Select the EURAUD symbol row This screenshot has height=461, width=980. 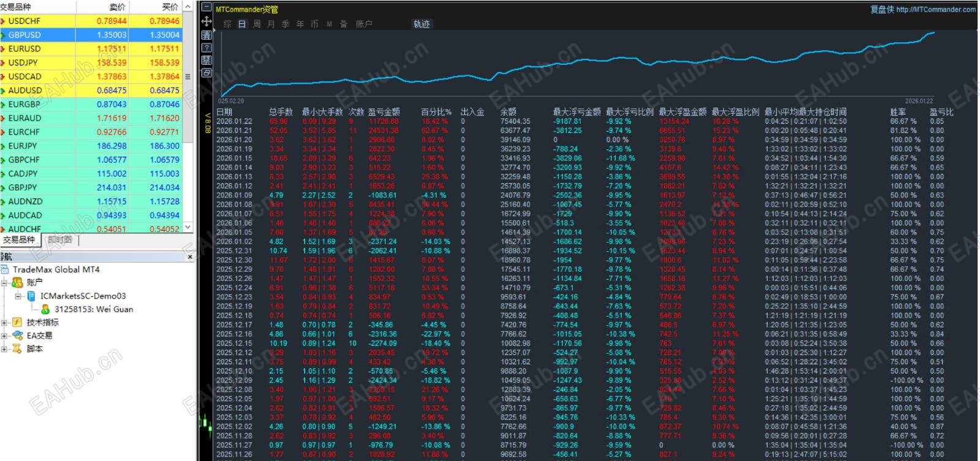[91, 118]
